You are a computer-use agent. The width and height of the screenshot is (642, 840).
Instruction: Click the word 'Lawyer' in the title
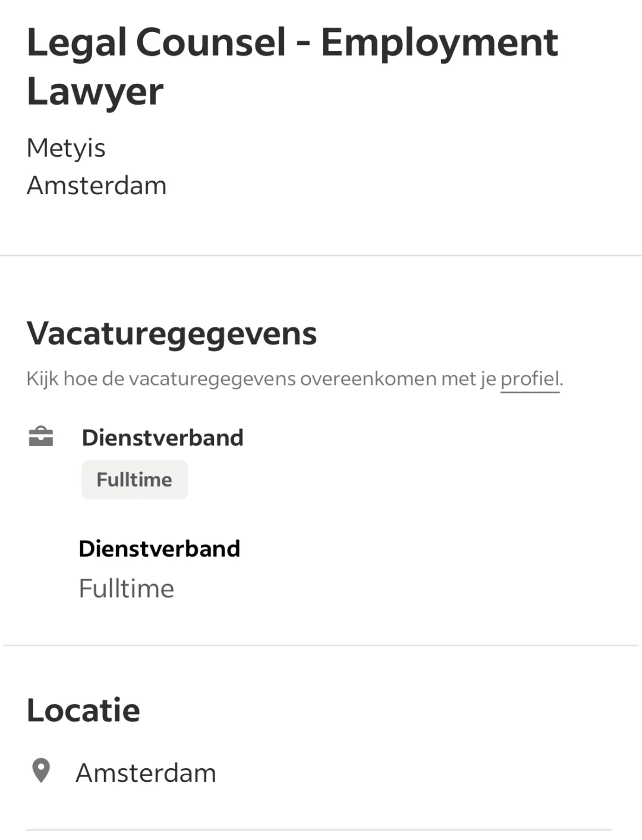95,92
